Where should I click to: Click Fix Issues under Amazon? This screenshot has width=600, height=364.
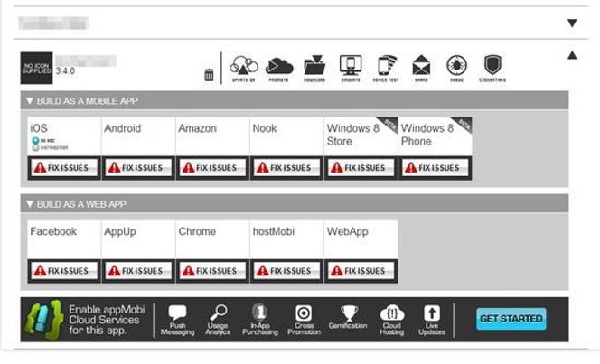212,168
